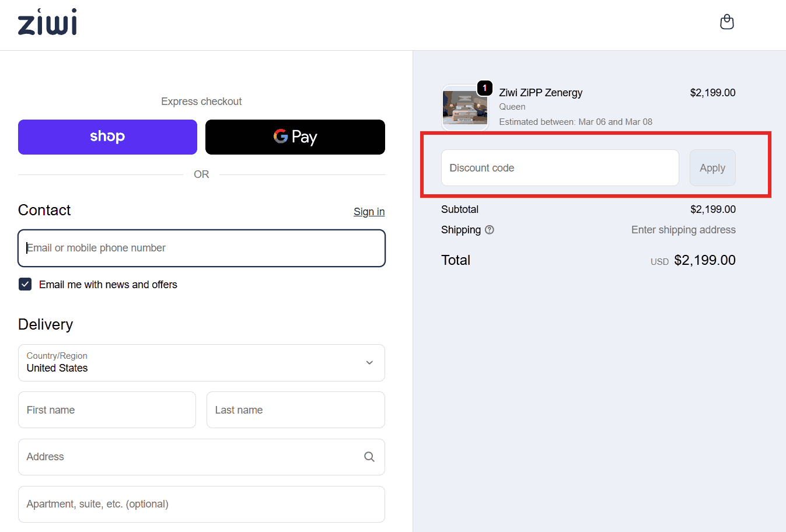
Task: Uncheck Email me with news and offers
Action: (25, 284)
